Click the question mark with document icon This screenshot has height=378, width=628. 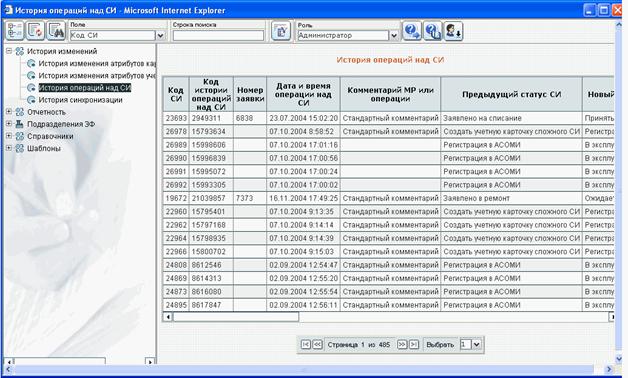pyautogui.click(x=433, y=30)
